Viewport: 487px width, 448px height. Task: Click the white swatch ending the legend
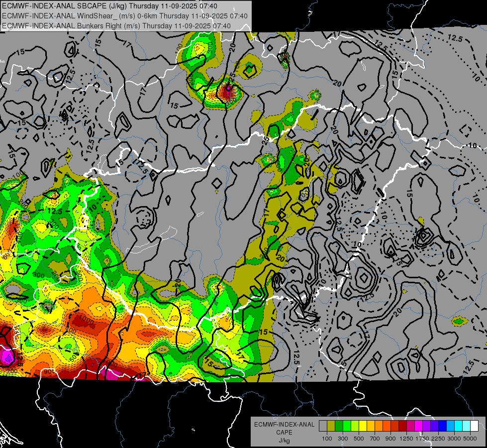474,426
